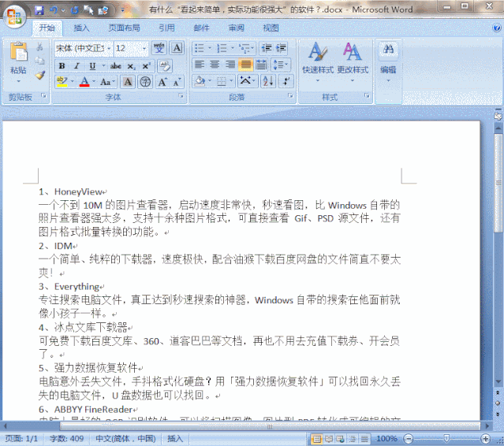
Task: Apply yellow text highlight color
Action: click(62, 82)
